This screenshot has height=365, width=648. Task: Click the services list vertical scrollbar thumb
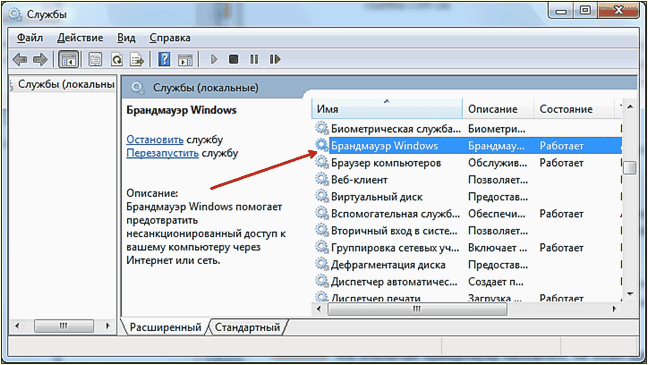click(x=630, y=168)
